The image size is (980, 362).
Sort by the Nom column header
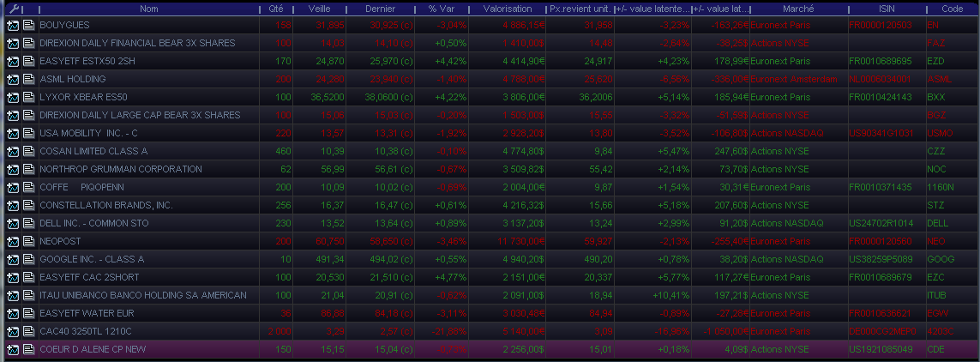click(148, 9)
